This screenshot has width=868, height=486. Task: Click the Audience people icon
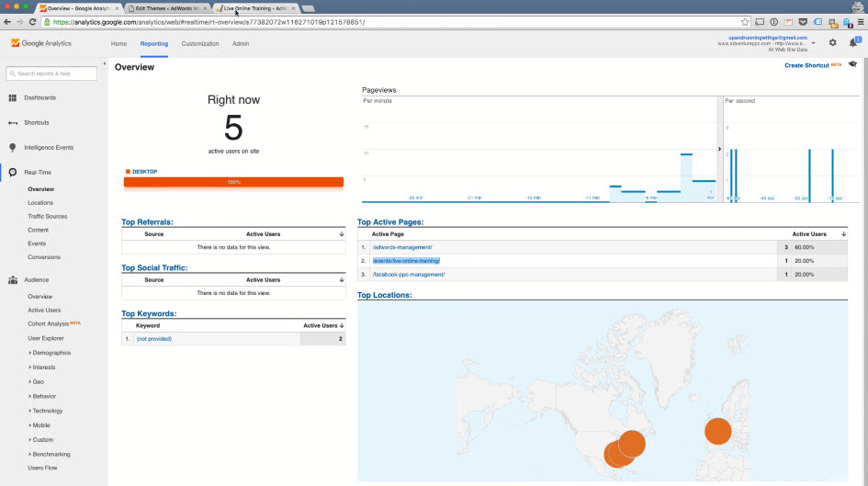(x=13, y=279)
